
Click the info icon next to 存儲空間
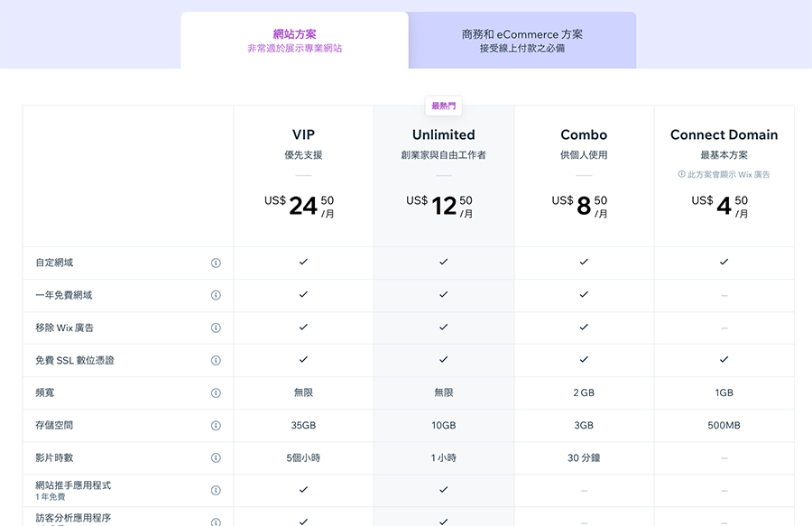(x=215, y=425)
